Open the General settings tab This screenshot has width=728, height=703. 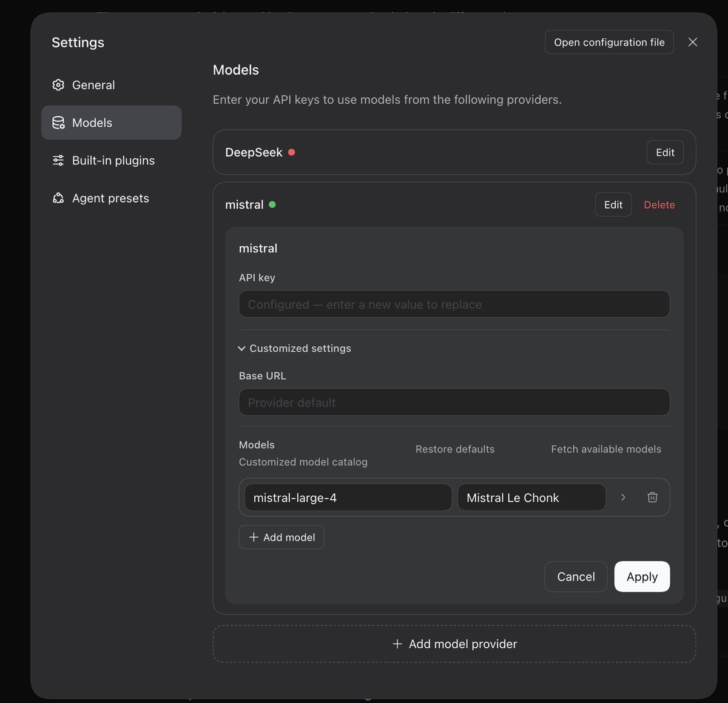[112, 85]
